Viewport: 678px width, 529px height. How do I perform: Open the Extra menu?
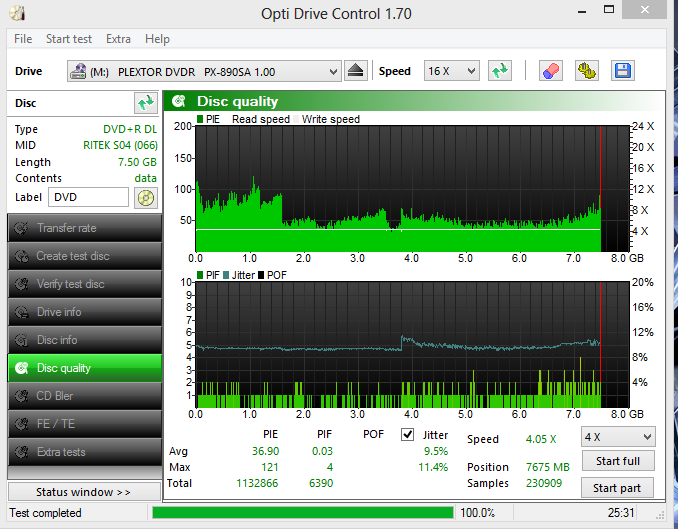[118, 39]
